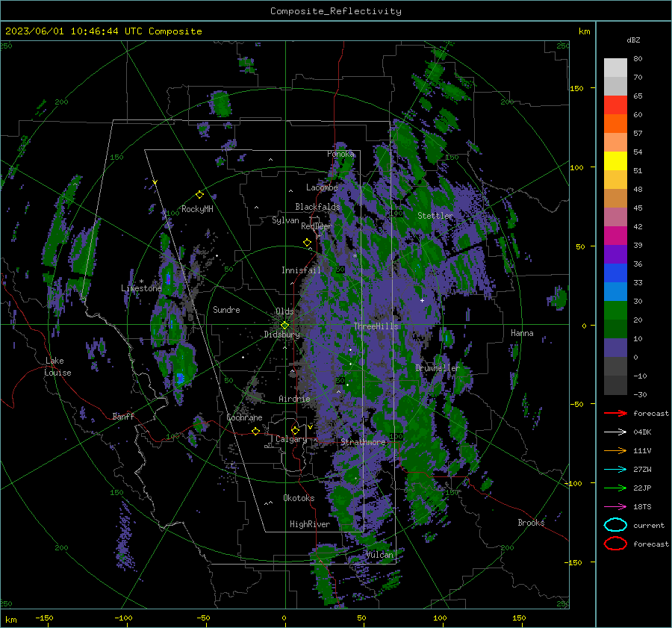
Task: Click the -30 dBZ scale value
Action: (640, 394)
